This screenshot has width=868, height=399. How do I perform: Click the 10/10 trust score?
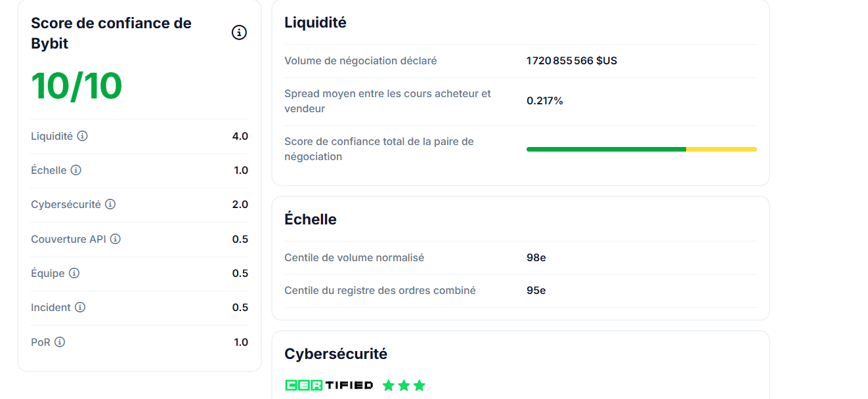pyautogui.click(x=76, y=86)
